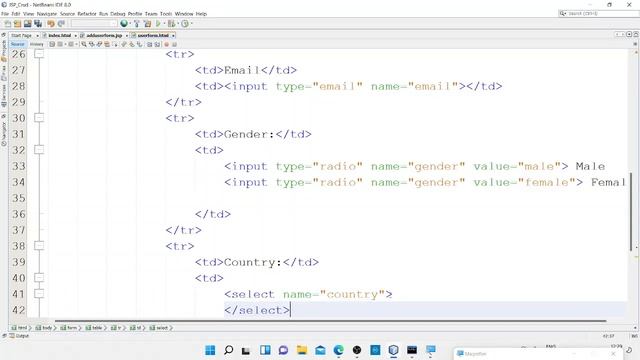Collapse the code fold at line 38
Viewport: 640px width, 360px height.
(39, 246)
